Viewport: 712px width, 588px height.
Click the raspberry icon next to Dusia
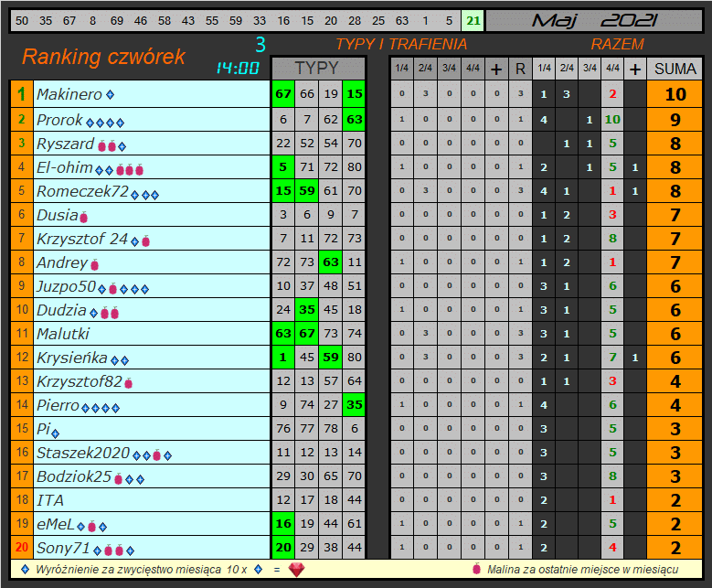tap(83, 218)
